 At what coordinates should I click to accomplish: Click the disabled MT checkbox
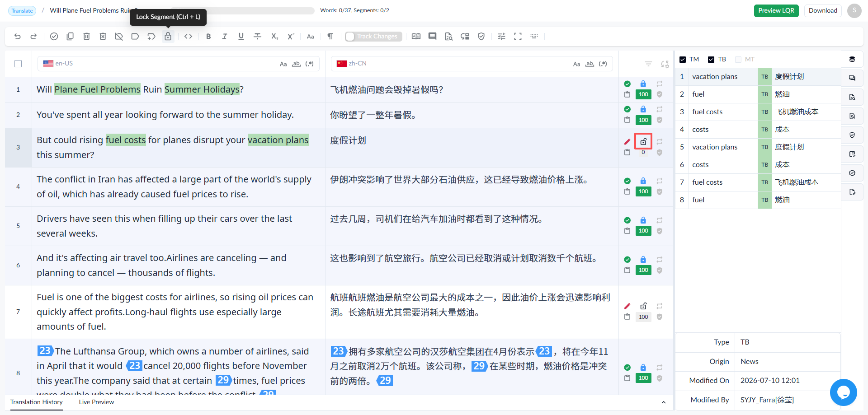tap(738, 60)
